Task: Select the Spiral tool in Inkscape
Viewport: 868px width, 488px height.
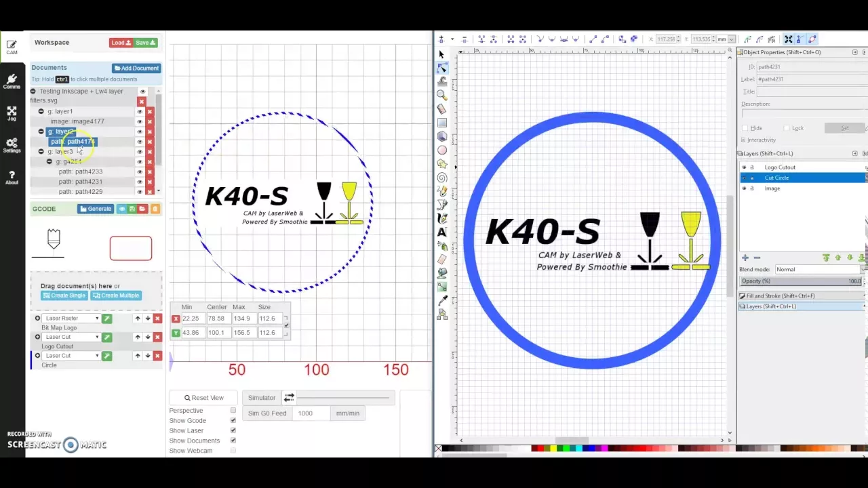Action: [x=442, y=178]
